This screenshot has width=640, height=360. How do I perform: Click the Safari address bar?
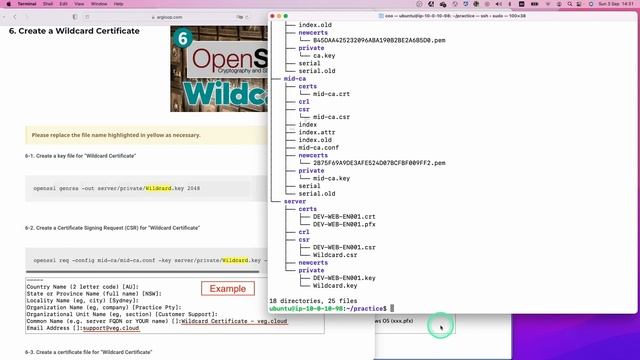point(167,17)
